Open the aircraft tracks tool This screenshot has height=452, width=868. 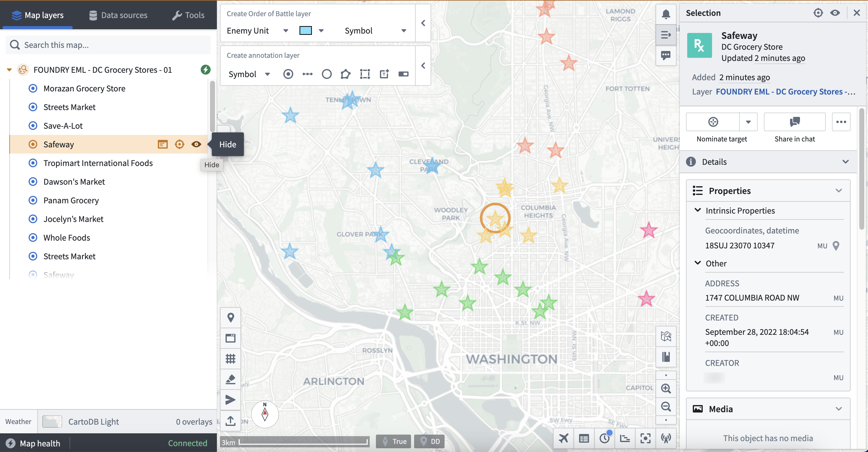pyautogui.click(x=563, y=438)
